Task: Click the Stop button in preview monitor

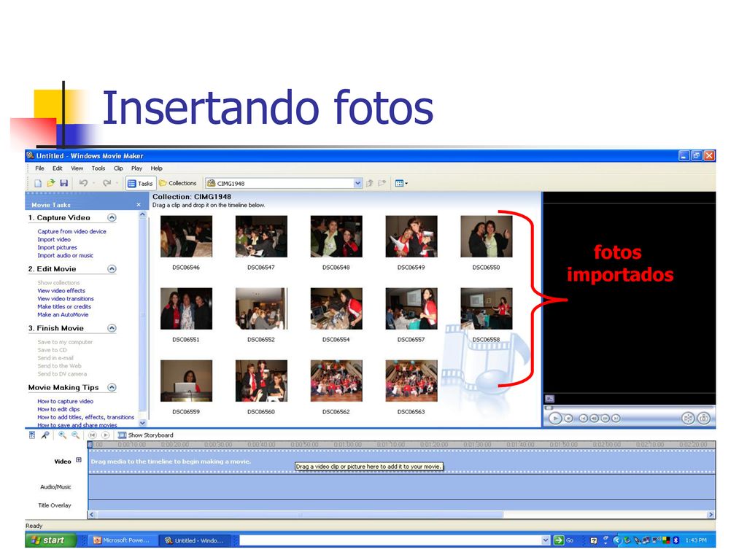Action: click(568, 419)
